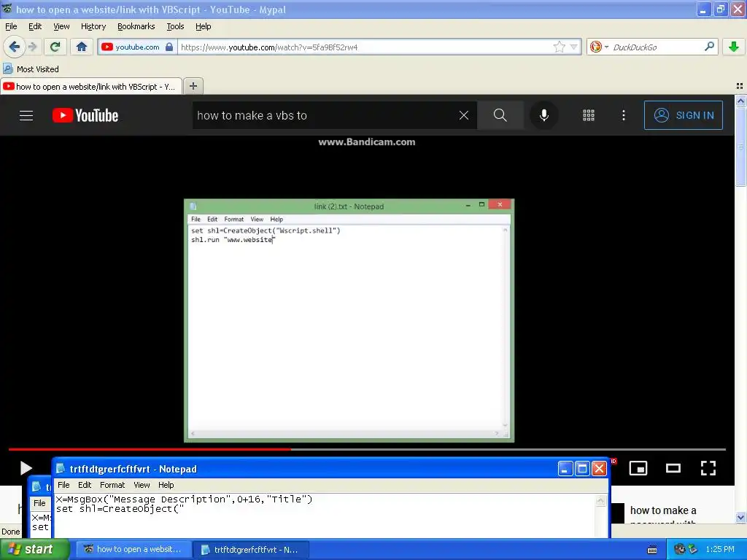Image resolution: width=747 pixels, height=560 pixels.
Task: Bookmark this page with star icon
Action: tap(559, 47)
